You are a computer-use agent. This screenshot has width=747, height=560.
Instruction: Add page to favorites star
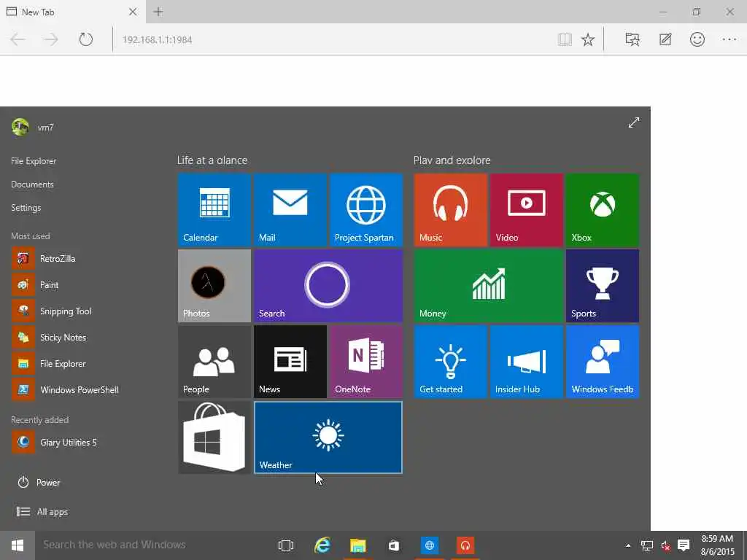coord(588,39)
